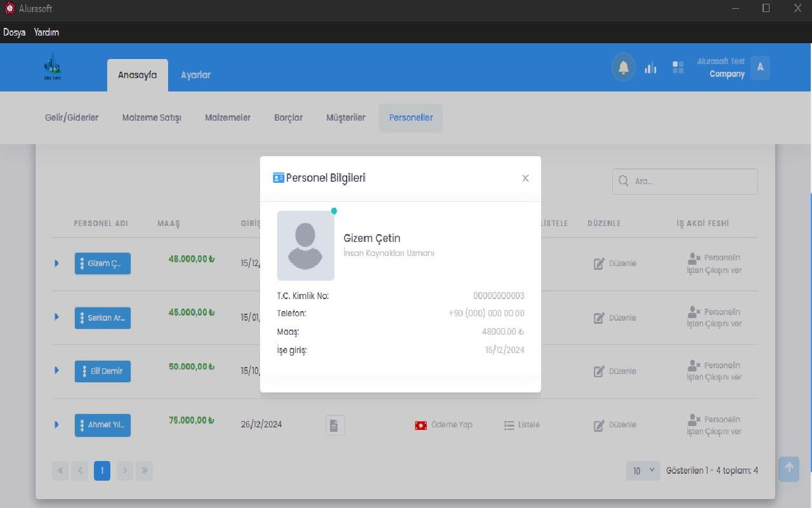
Task: Open the Müşteriler section
Action: [346, 117]
